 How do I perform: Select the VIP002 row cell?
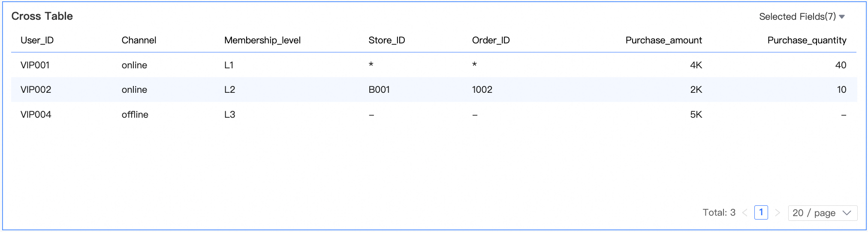coord(36,90)
